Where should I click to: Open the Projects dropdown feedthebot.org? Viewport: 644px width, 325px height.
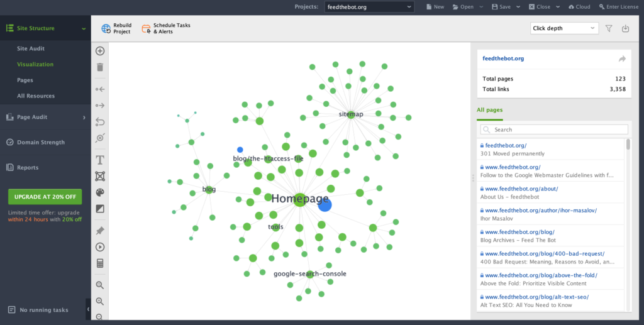(369, 7)
